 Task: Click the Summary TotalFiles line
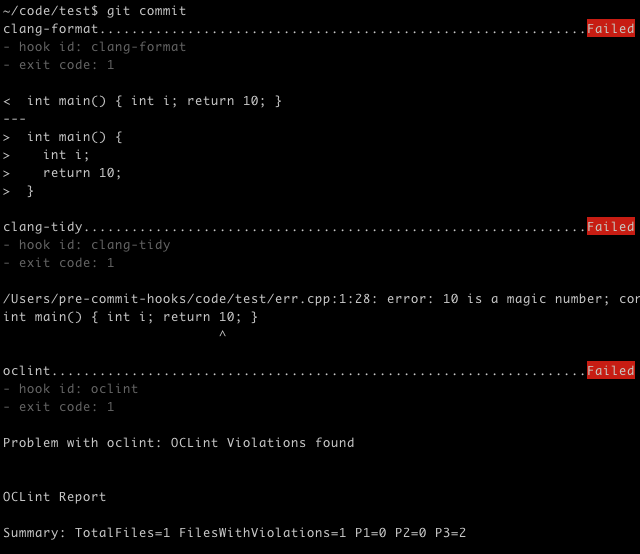coord(234,532)
